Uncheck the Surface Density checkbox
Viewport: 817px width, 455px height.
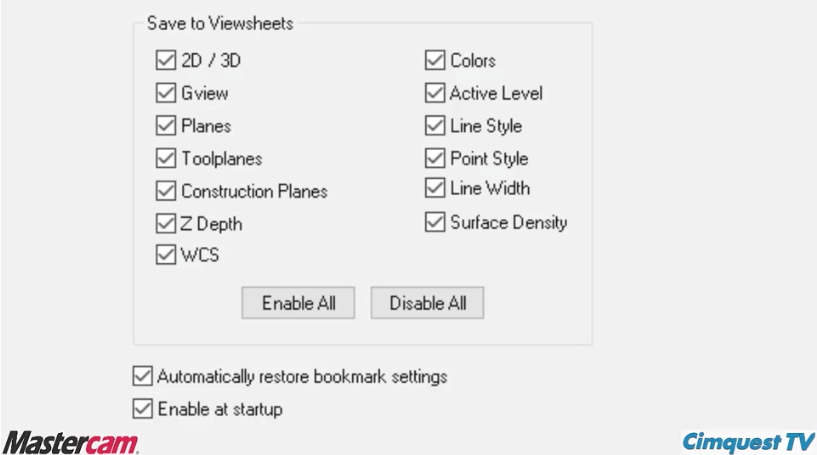coord(435,222)
